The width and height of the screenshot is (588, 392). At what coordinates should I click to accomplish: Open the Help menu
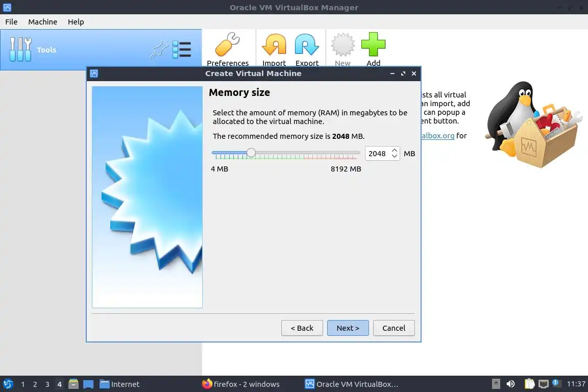[76, 22]
